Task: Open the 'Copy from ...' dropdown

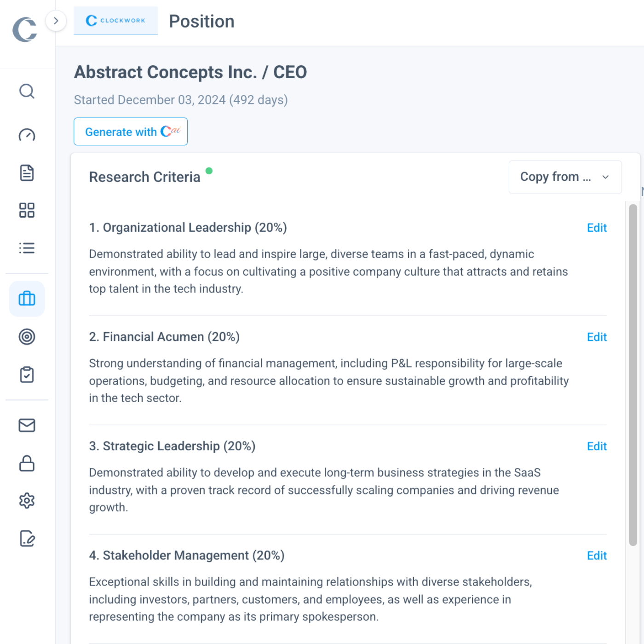Action: tap(565, 177)
